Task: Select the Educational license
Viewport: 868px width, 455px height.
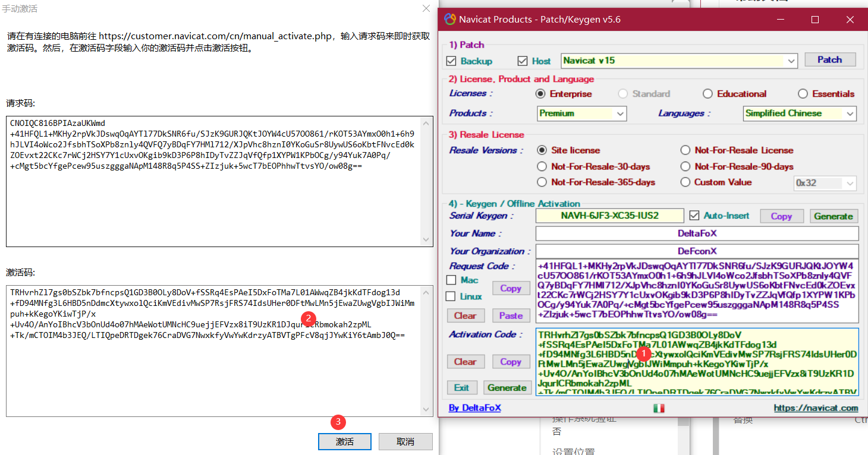Action: [x=707, y=93]
